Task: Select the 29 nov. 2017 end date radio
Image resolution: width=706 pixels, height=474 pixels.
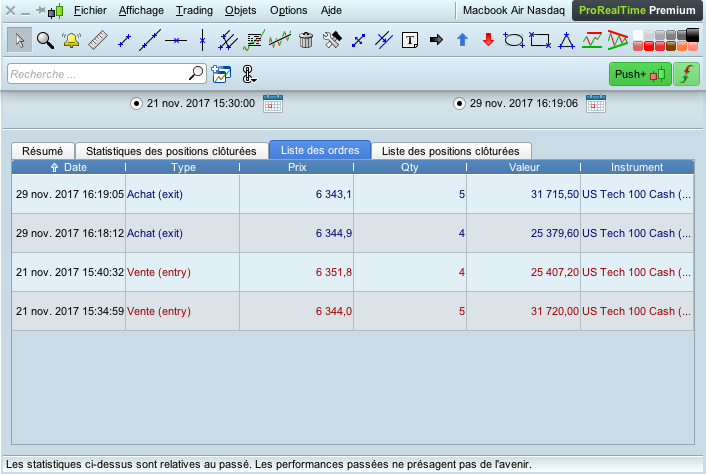Action: (459, 104)
